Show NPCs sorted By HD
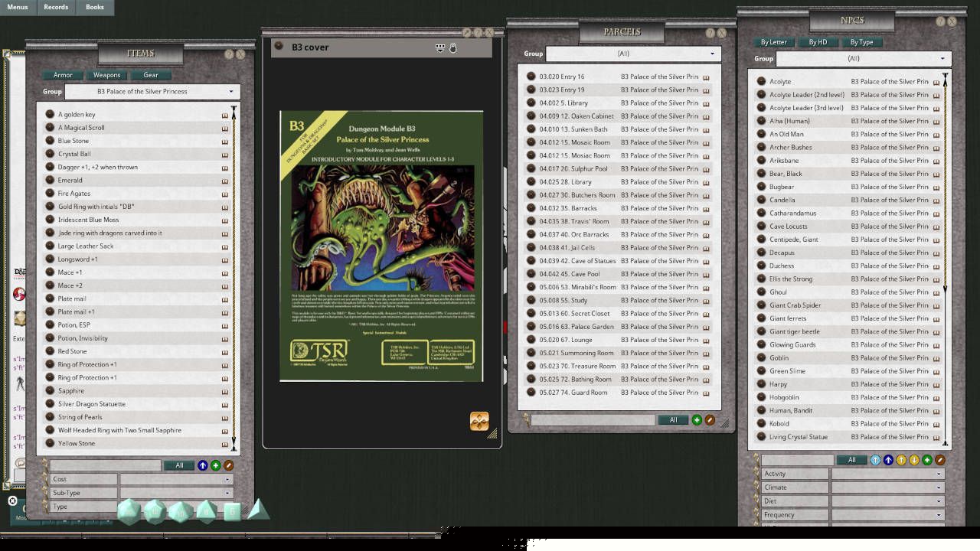The width and height of the screenshot is (980, 551). [x=818, y=42]
